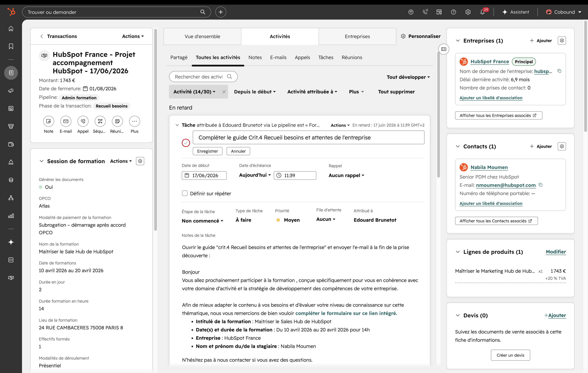Open the Marketing megaphone sidebar icon

(11, 91)
